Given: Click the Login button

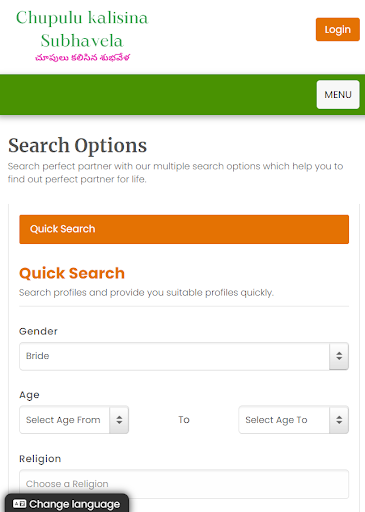Looking at the screenshot, I should click(x=338, y=30).
